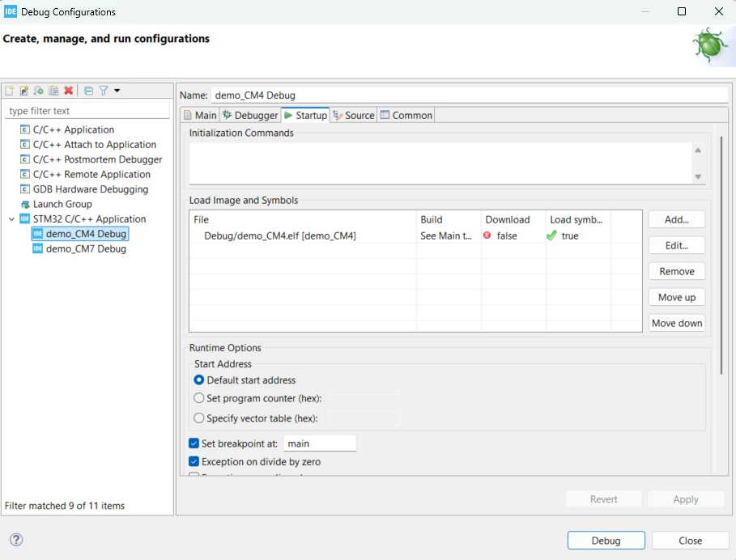The image size is (736, 560).
Task: Delete selected launch configuration red X
Action: point(69,91)
